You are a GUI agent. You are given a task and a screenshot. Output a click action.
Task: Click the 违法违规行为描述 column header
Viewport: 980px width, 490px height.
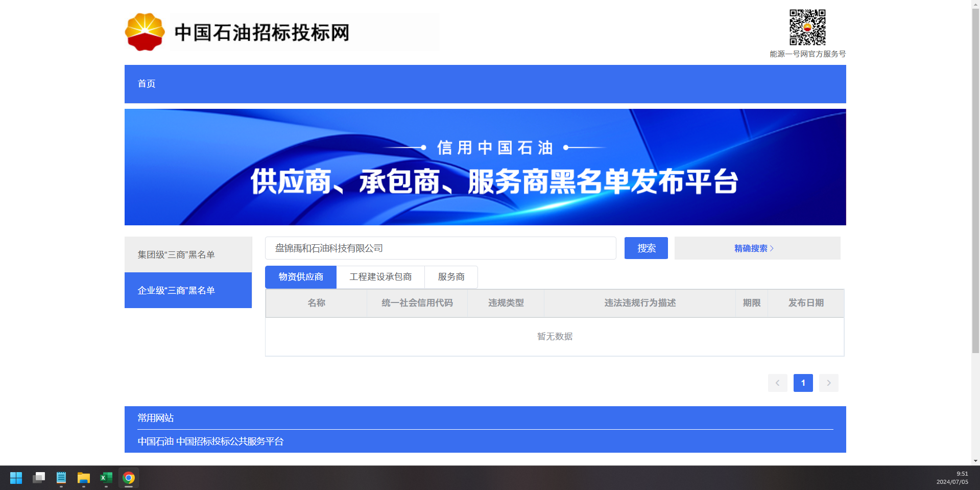tap(640, 303)
